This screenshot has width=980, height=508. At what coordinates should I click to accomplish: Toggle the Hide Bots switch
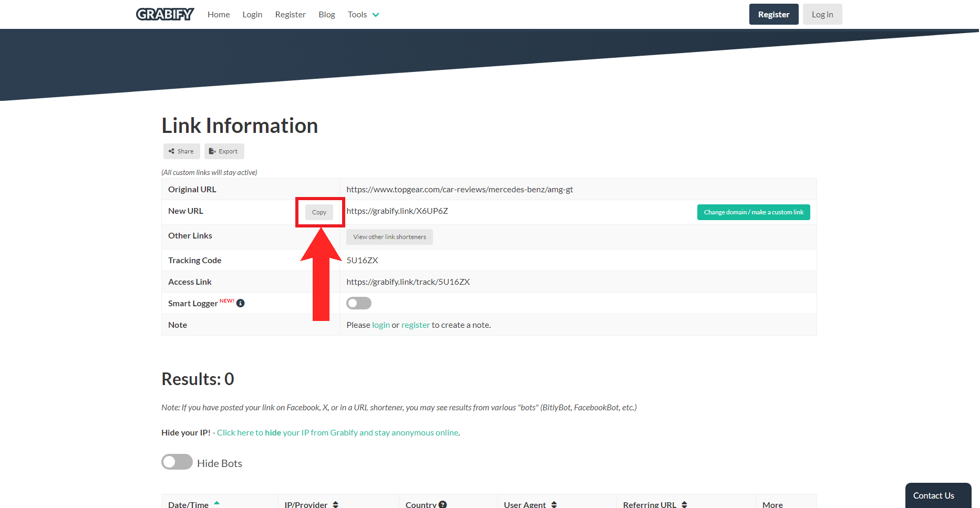point(177,462)
